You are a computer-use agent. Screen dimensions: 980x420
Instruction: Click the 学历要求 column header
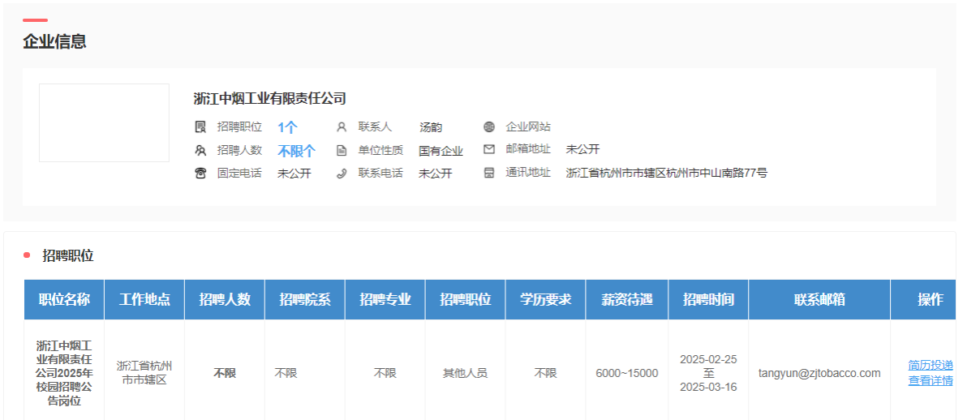point(546,299)
